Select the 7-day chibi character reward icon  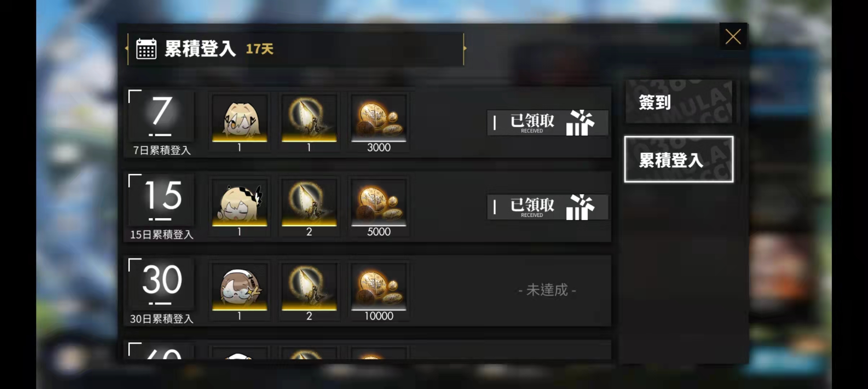[240, 118]
